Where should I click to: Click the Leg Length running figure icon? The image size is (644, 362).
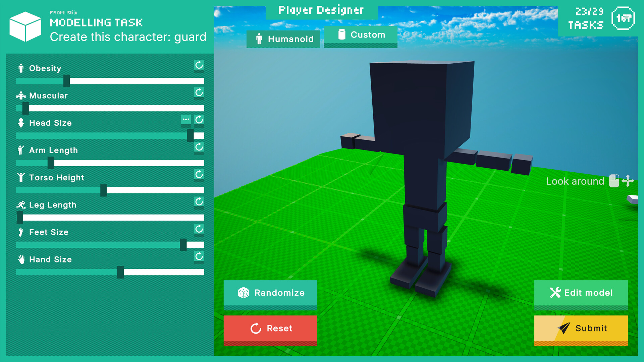(x=21, y=204)
